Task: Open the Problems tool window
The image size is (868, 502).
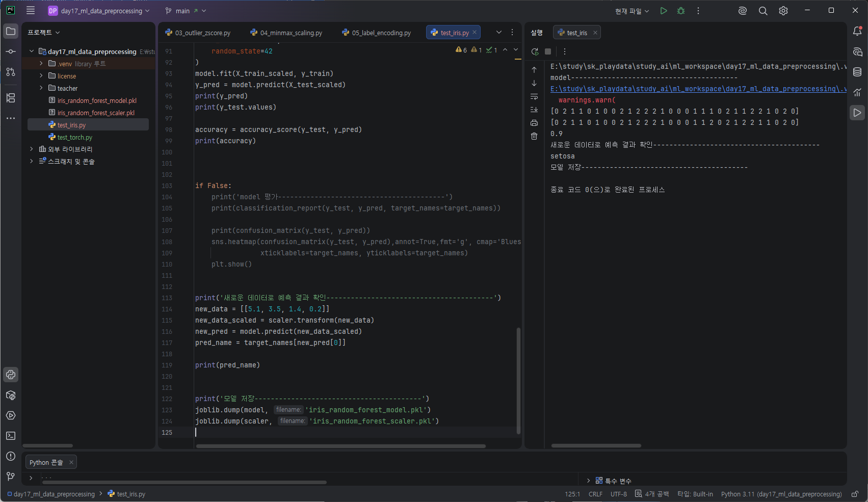Action: click(11, 456)
